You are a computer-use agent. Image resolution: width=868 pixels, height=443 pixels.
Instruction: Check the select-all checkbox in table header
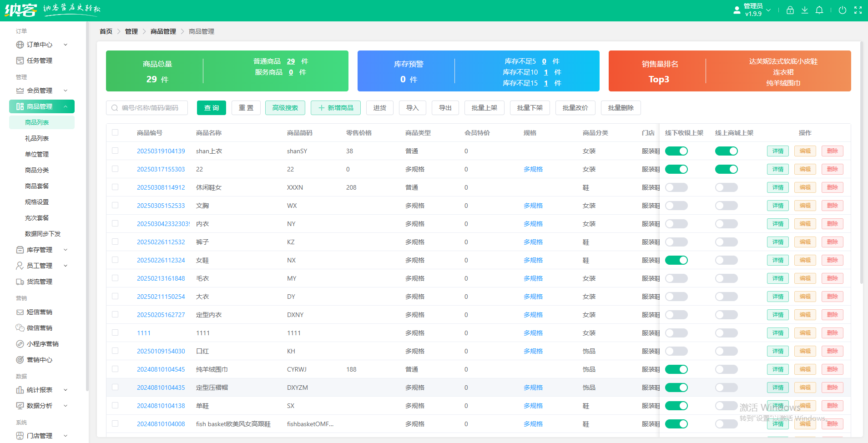tap(115, 132)
